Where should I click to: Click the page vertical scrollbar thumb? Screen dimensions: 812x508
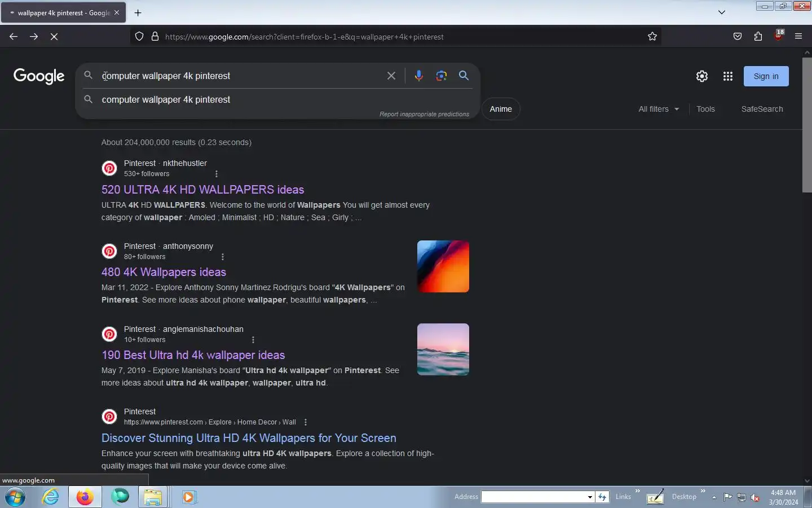[x=807, y=125]
